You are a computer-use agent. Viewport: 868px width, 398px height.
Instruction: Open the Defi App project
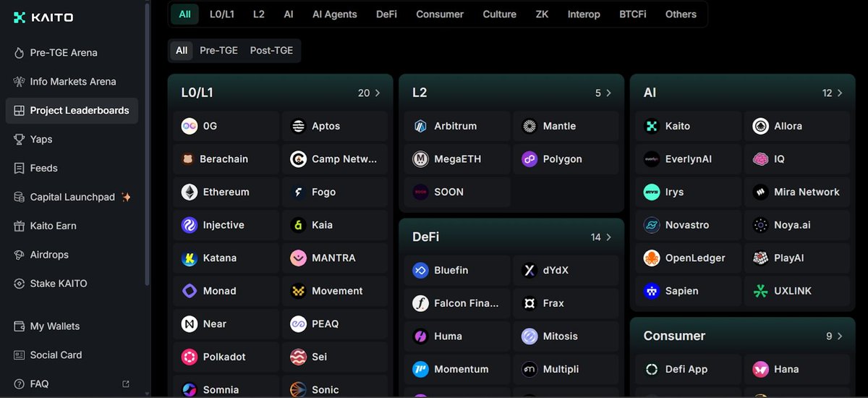(x=689, y=369)
